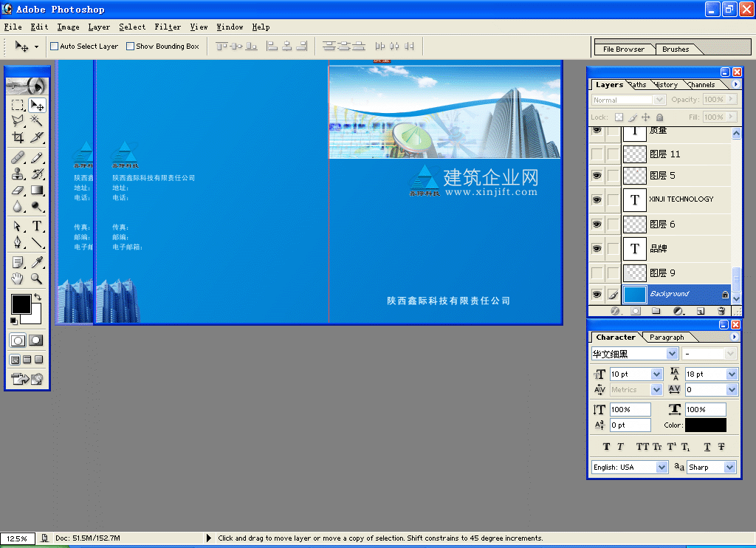Select the Crop tool
756x548 pixels.
coord(18,137)
